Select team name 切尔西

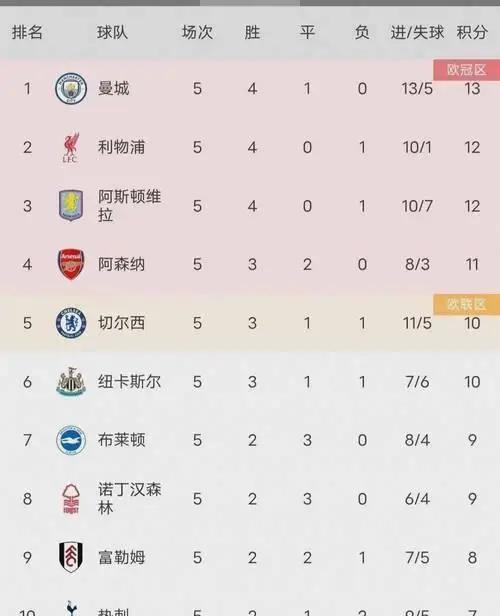(121, 323)
